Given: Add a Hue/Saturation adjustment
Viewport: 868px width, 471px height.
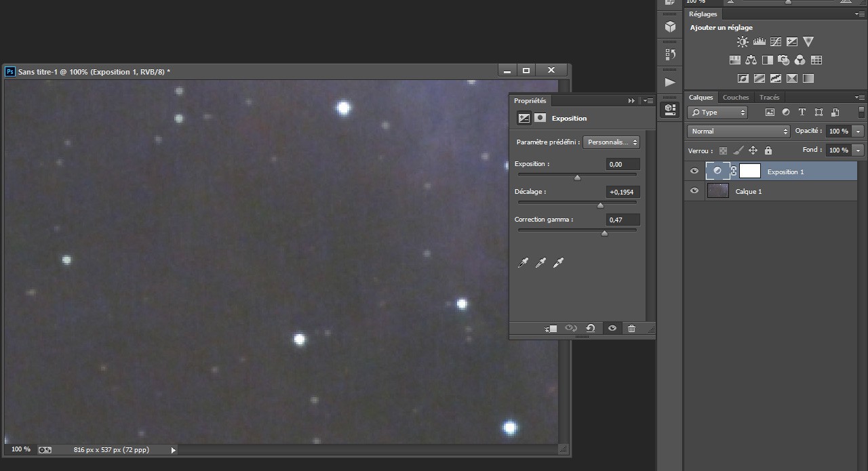Looking at the screenshot, I should tap(734, 60).
